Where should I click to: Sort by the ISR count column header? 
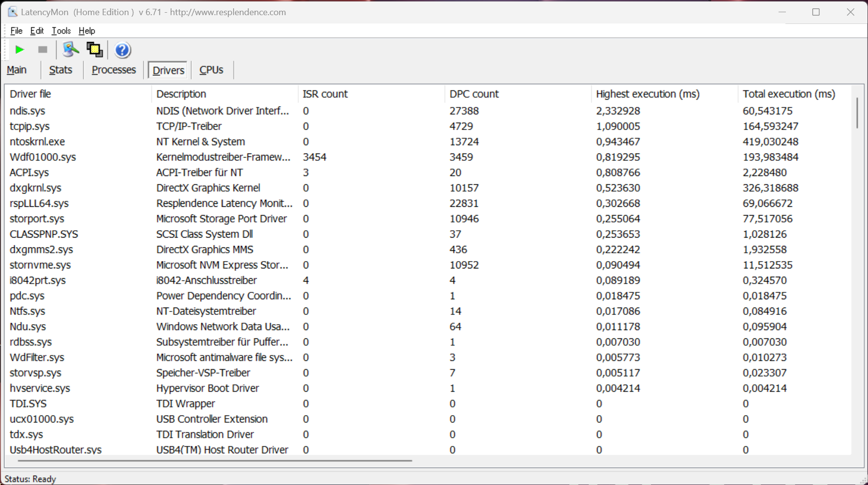pyautogui.click(x=371, y=94)
